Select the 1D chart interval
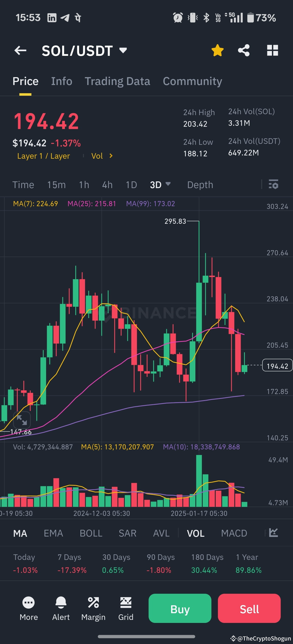This screenshot has width=293, height=644. (x=131, y=185)
